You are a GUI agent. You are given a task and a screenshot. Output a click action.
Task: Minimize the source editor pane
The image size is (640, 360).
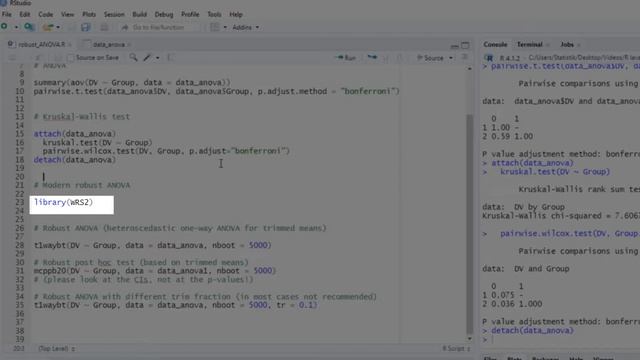pyautogui.click(x=455, y=45)
